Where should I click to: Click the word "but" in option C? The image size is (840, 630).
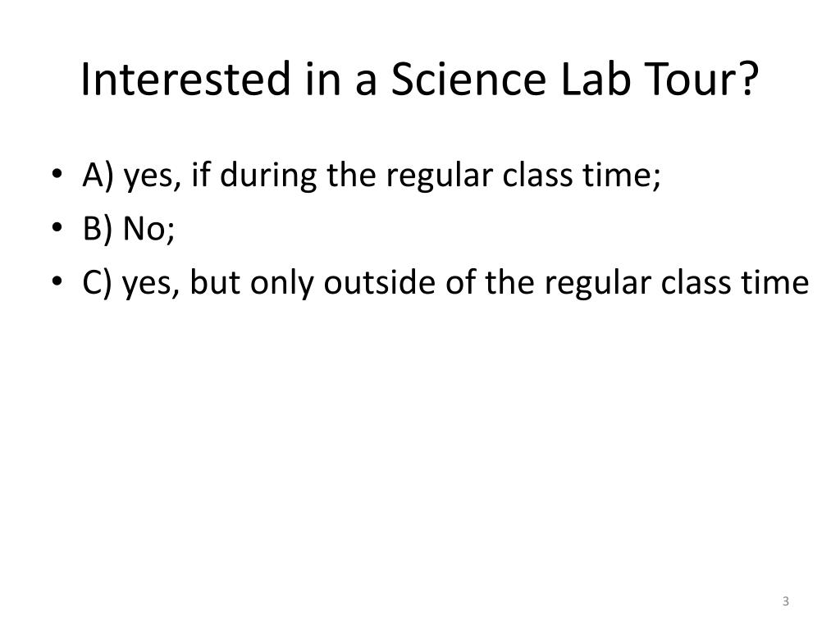coord(214,282)
